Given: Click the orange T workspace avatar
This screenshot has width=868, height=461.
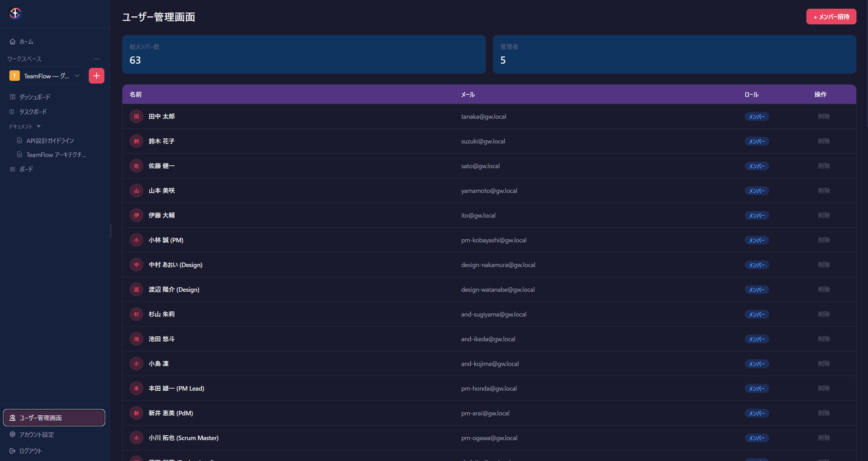Looking at the screenshot, I should pos(15,76).
